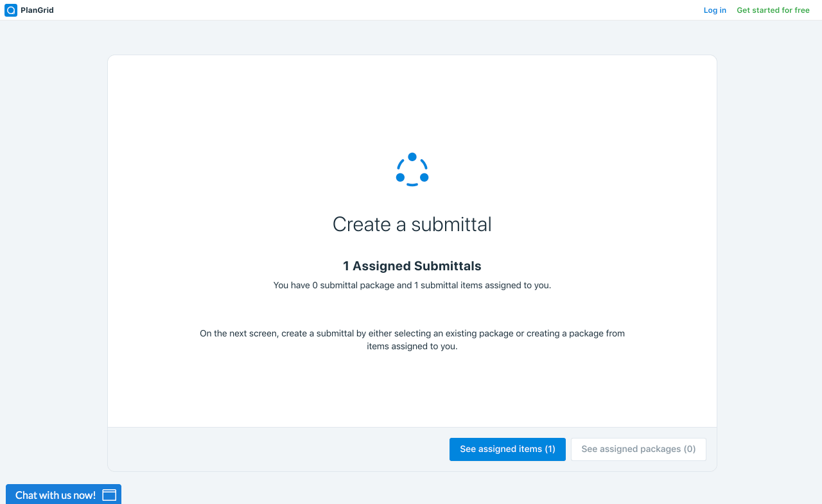Open Chat with us now widget
Image resolution: width=822 pixels, height=504 pixels.
click(64, 494)
